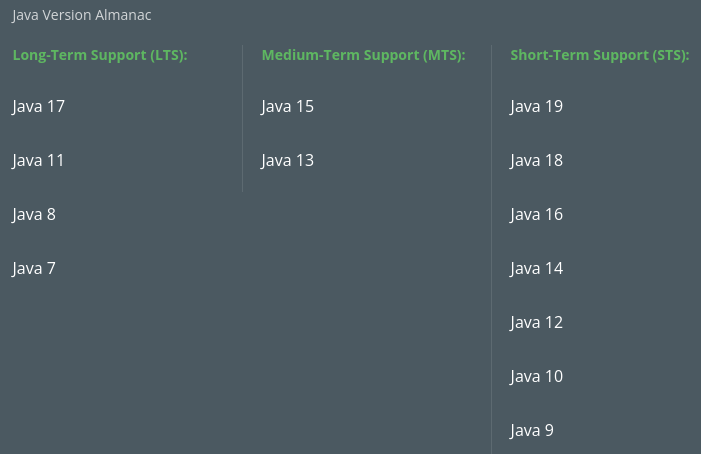Click the Java Version Almanac title

point(82,16)
